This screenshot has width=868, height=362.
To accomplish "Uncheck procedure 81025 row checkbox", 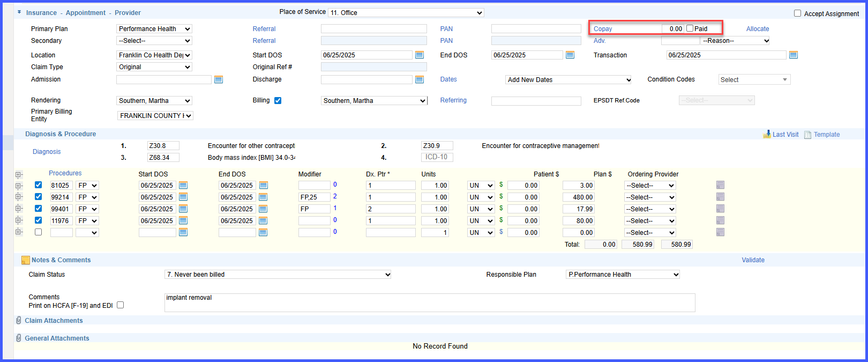I will [x=38, y=185].
